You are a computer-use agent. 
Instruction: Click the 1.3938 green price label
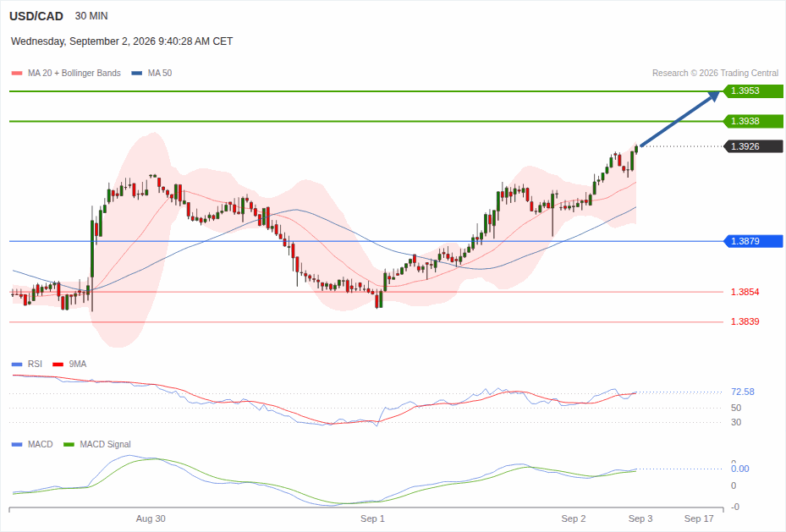click(753, 121)
